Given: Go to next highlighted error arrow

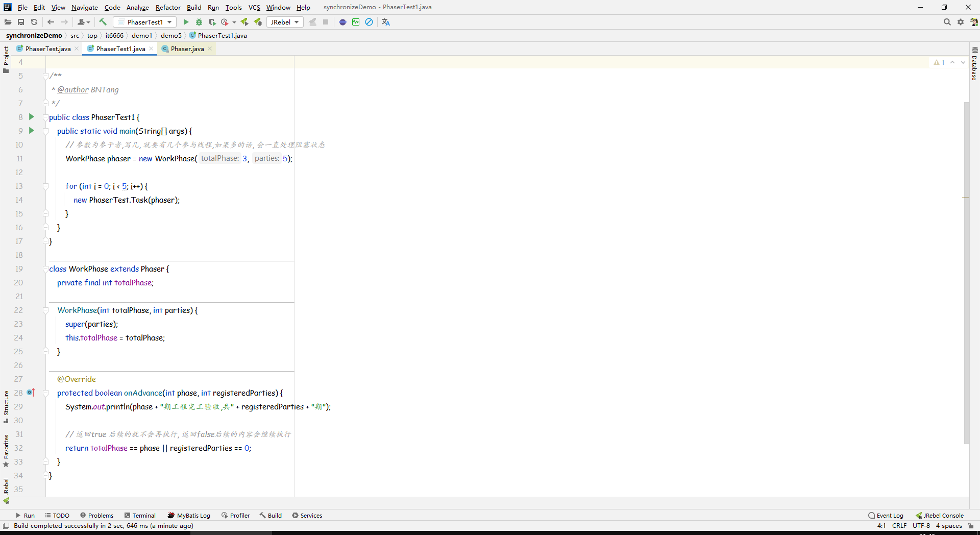Looking at the screenshot, I should pyautogui.click(x=963, y=62).
